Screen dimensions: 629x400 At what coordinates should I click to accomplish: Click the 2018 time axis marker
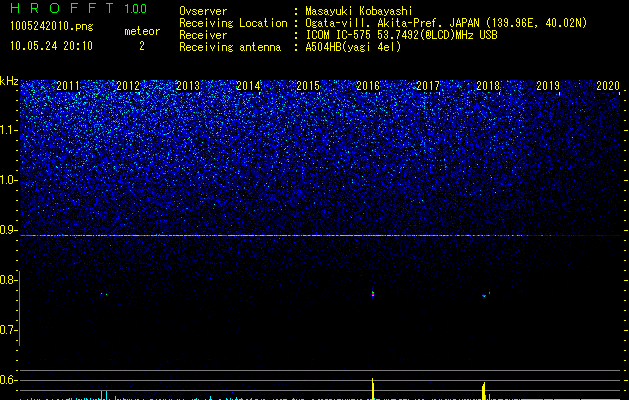[x=488, y=86]
